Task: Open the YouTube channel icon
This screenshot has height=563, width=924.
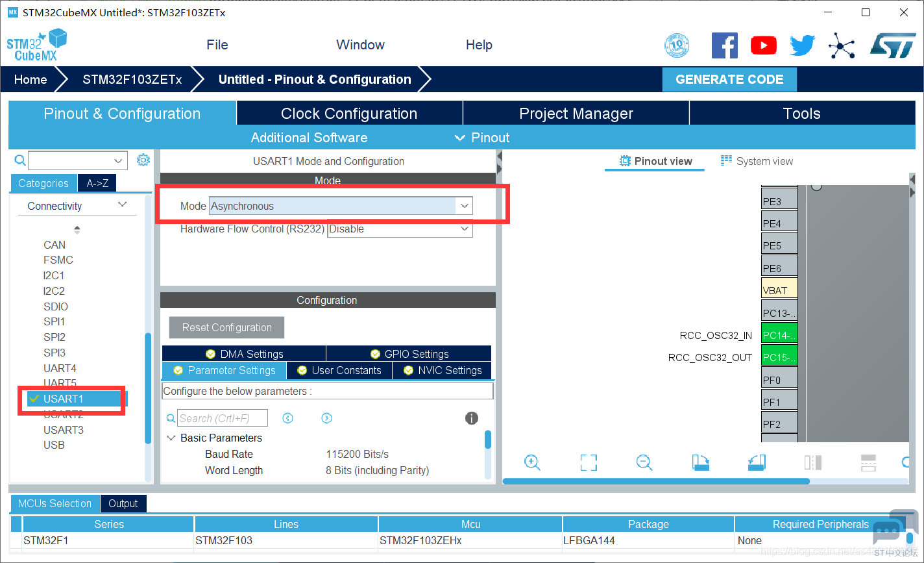Action: pyautogui.click(x=764, y=45)
